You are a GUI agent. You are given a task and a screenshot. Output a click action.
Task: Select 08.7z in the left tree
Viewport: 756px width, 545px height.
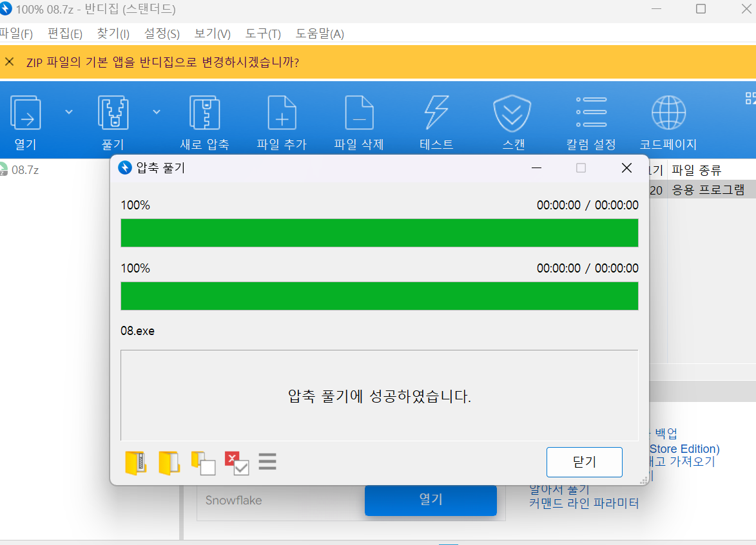(25, 169)
